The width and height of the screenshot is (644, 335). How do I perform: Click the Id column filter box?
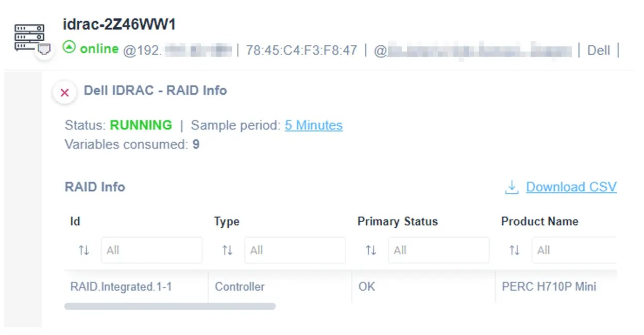tap(151, 250)
